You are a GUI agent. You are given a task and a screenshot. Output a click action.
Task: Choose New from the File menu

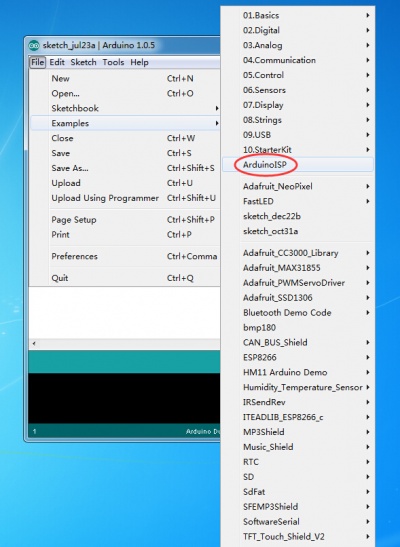coord(125,78)
